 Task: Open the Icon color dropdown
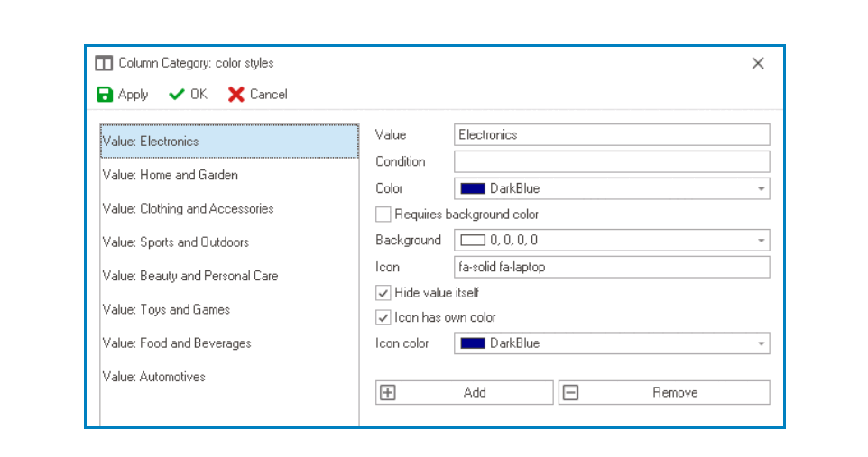[762, 343]
